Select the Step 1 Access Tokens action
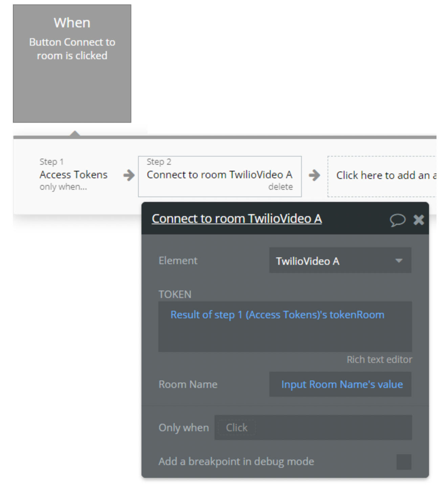This screenshot has width=448, height=485. coord(73,175)
